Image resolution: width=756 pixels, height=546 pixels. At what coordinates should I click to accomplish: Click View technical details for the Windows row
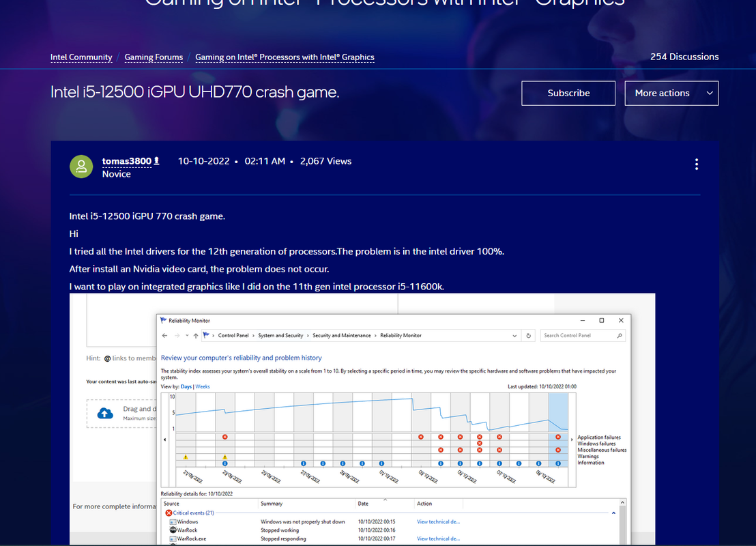[438, 522]
